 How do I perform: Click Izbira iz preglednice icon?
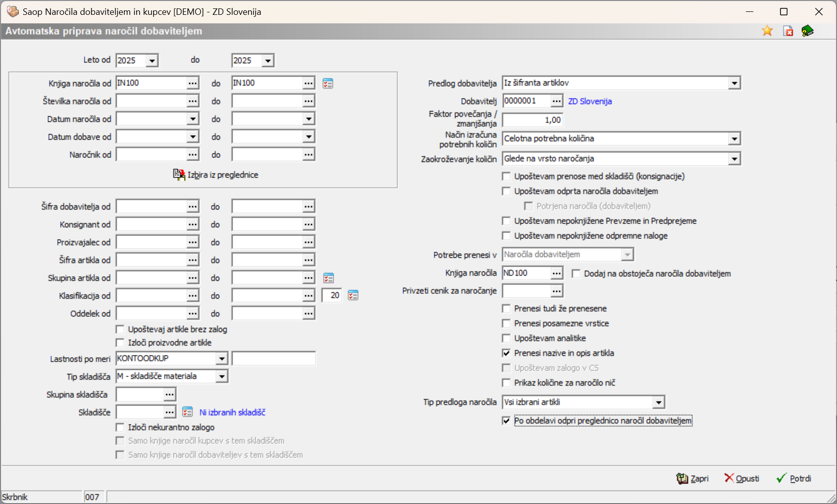[179, 175]
